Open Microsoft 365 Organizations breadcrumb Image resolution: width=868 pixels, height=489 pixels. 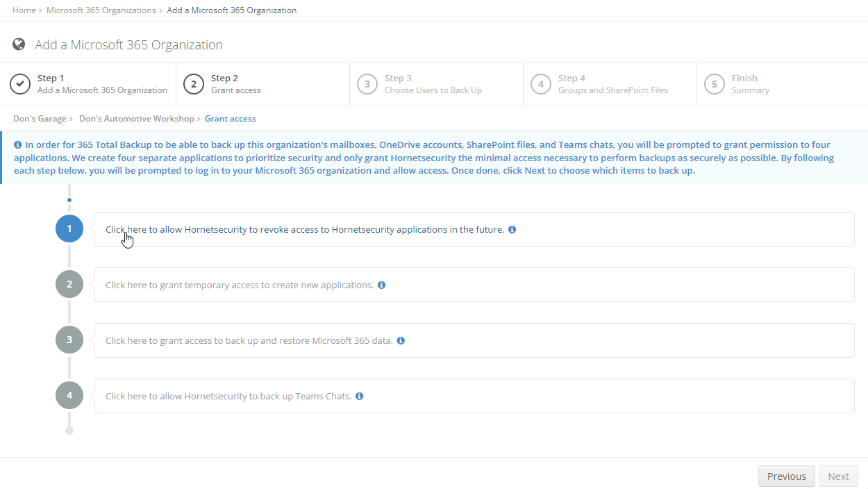point(101,10)
